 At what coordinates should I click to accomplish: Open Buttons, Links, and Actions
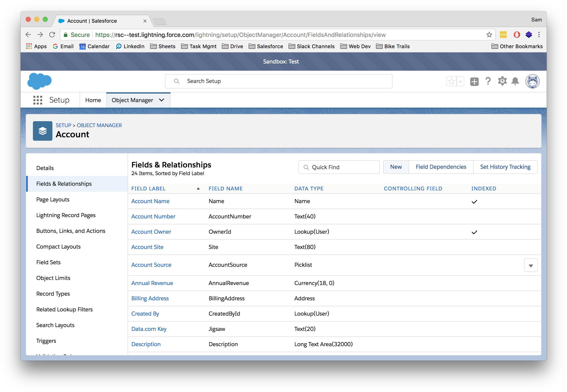(71, 231)
